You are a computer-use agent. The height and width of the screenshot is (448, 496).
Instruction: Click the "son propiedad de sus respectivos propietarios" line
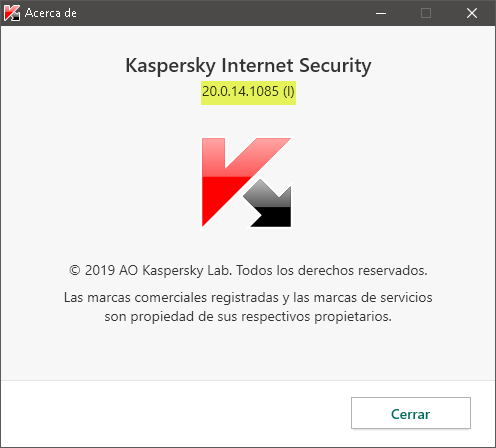click(x=248, y=317)
